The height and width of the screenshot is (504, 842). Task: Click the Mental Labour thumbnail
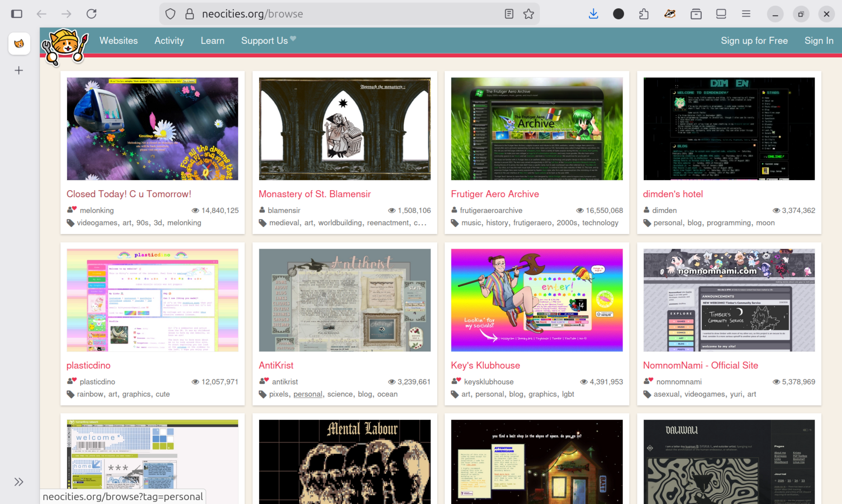tap(345, 462)
